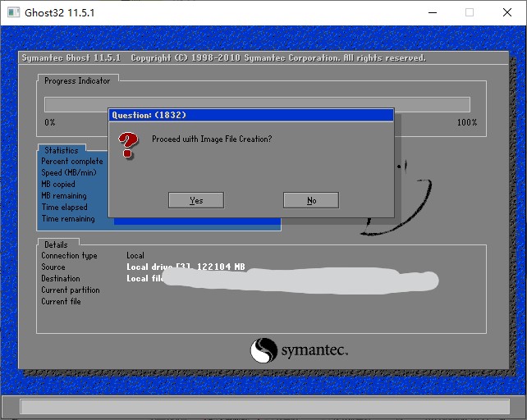Click the Ghost32 11.5.1 window title text
This screenshot has height=420, width=527.
(x=59, y=13)
